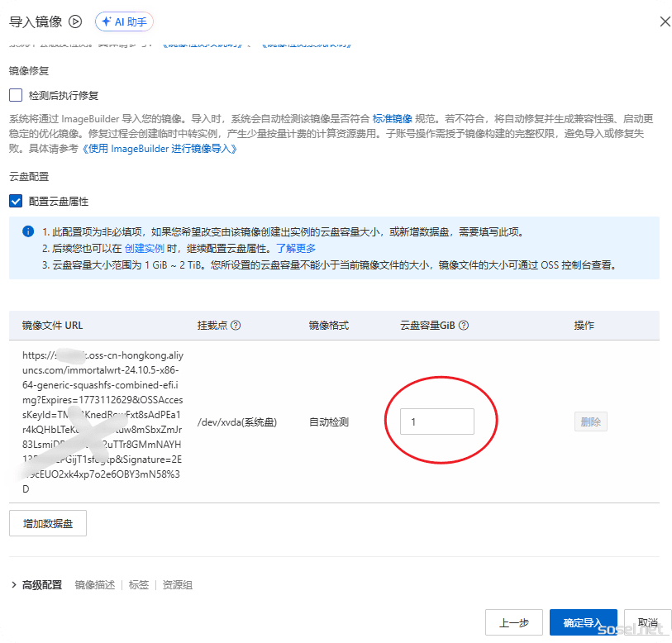
Task: Click the help icon beside 云盘容量GiB header
Action: tap(462, 325)
